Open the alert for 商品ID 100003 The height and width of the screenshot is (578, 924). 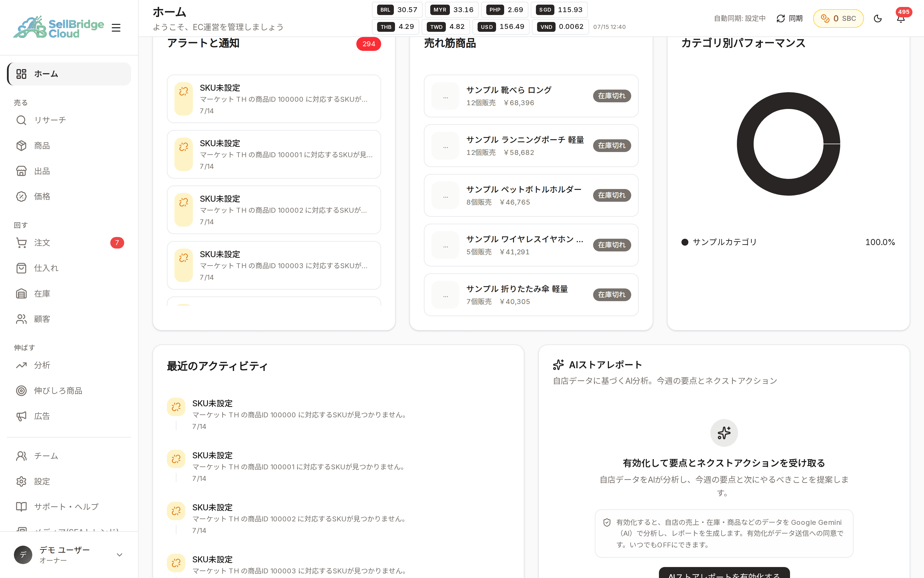[274, 265]
